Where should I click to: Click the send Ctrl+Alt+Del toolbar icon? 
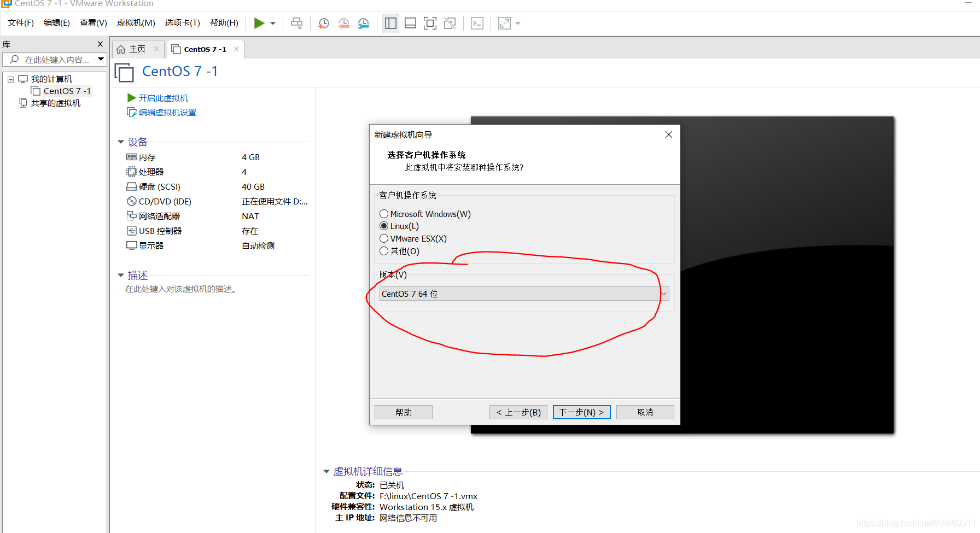[x=297, y=23]
